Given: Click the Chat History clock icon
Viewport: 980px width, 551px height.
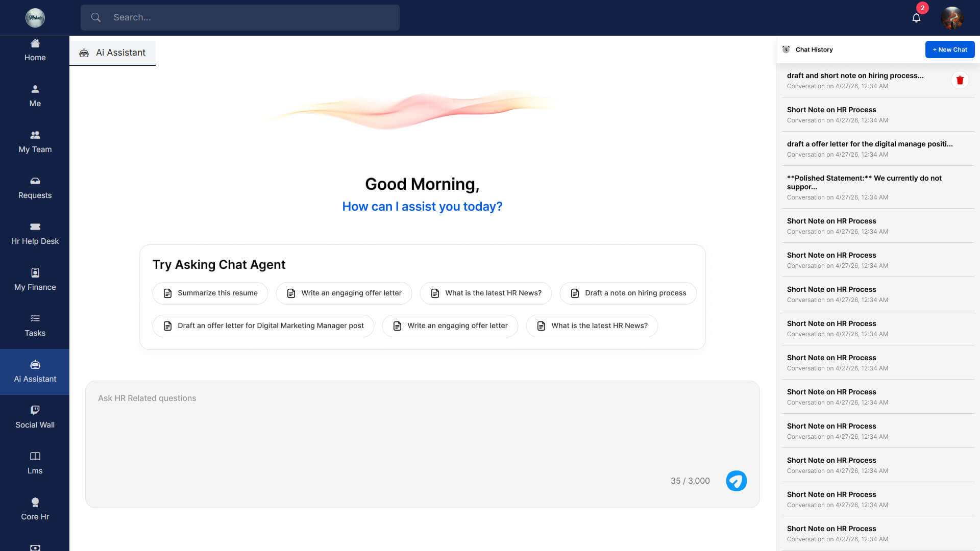Looking at the screenshot, I should click(x=786, y=49).
